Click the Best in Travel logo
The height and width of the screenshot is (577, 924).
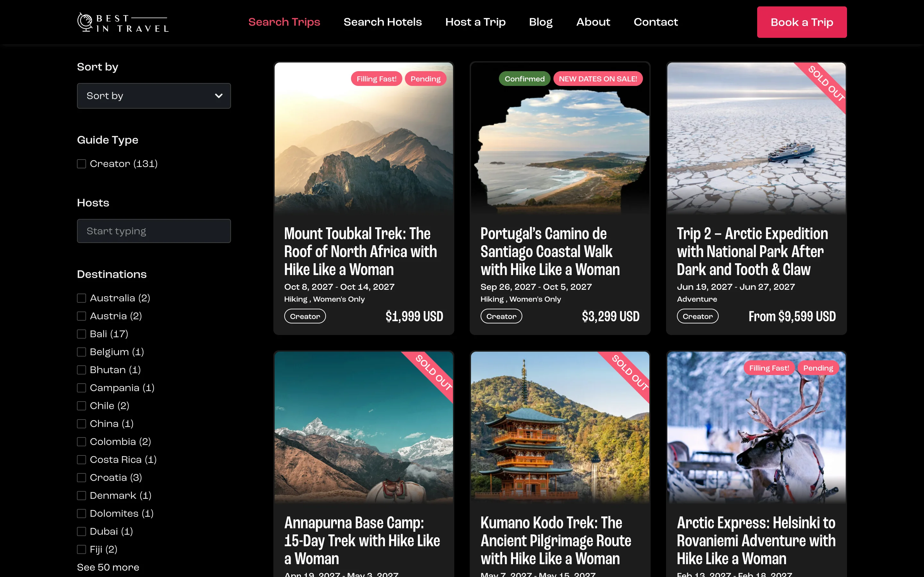[123, 22]
